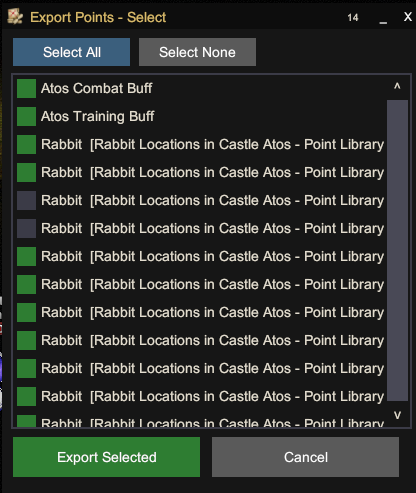
Task: Check the first unchecked Rabbit entry's box
Action: [x=26, y=200]
